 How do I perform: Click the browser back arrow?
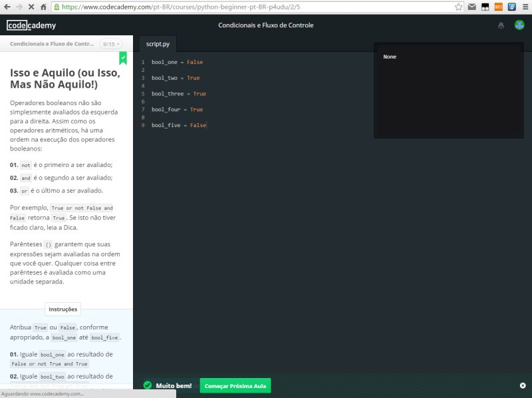pos(9,8)
